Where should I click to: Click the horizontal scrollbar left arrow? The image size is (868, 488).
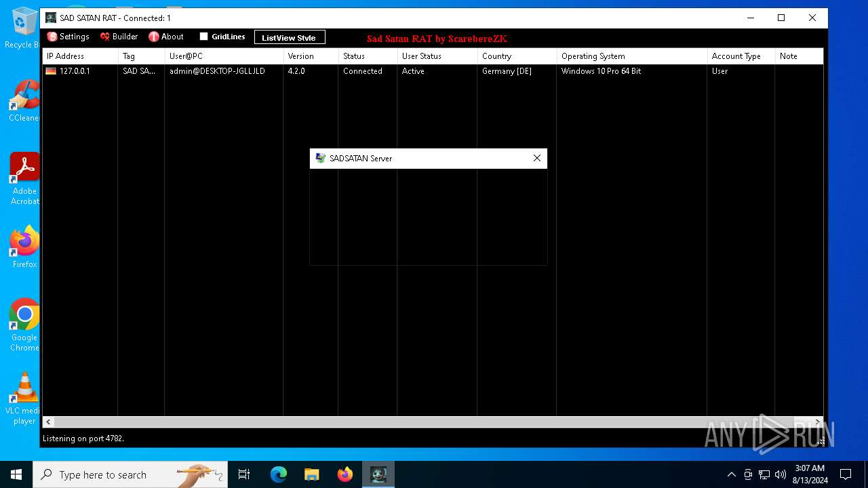(48, 422)
